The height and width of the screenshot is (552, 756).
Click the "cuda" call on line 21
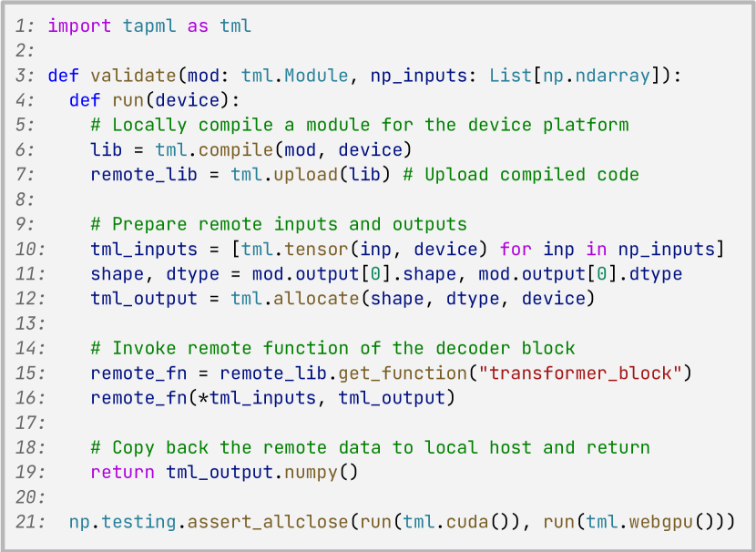(467, 522)
